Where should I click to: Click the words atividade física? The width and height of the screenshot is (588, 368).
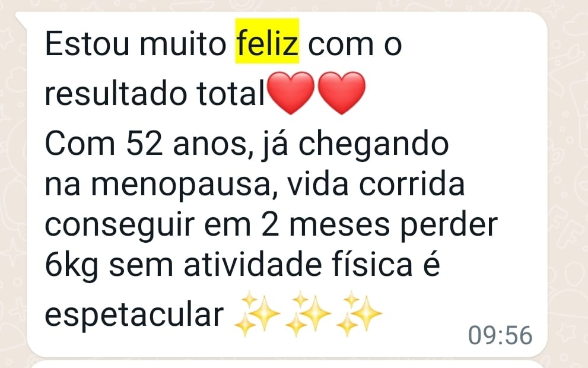[298, 265]
